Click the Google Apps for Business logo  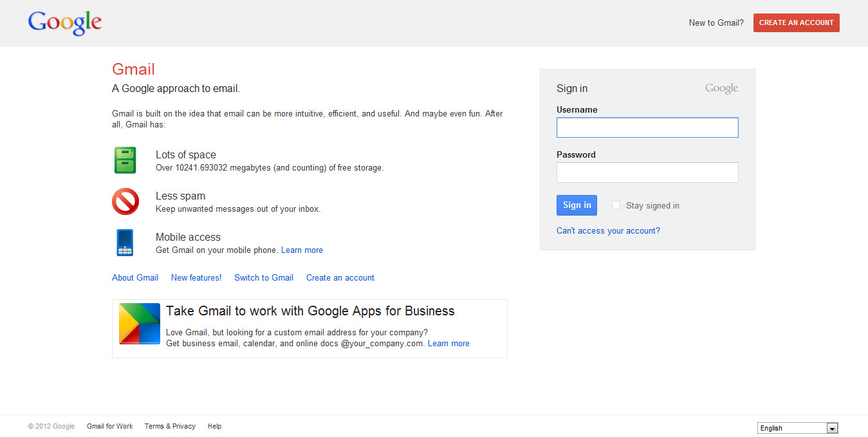point(140,324)
